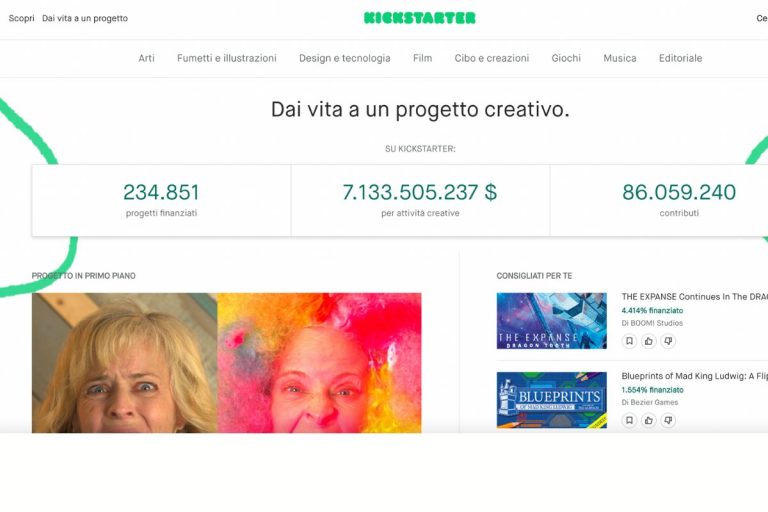Select the Arti category
Screen dimensions: 768x512
click(x=146, y=58)
